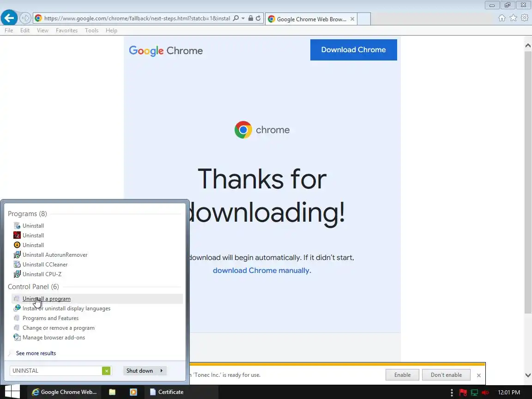Open Uninstall AutorunRemover
This screenshot has width=532, height=399.
55,255
